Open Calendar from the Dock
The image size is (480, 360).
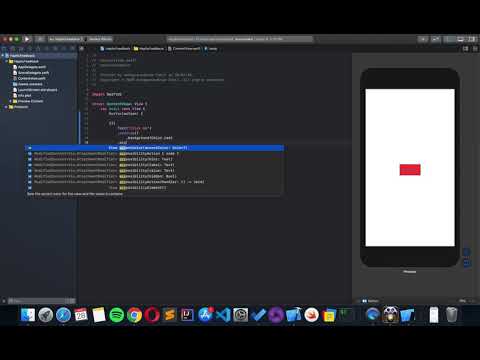click(81, 315)
